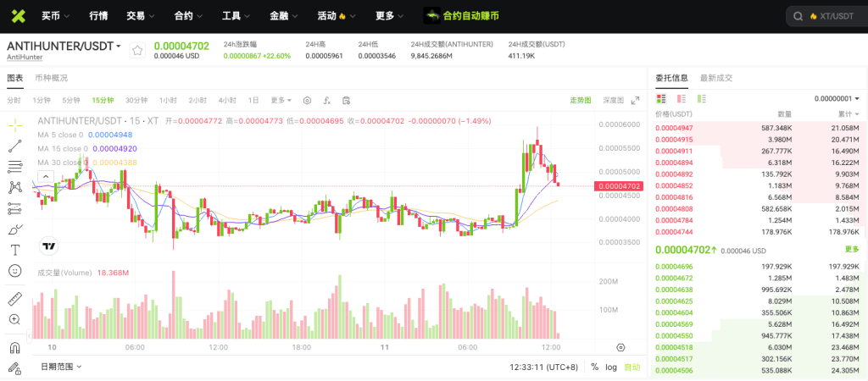Collapse the indicator legend chevron
This screenshot has width=868, height=381.
click(x=46, y=176)
